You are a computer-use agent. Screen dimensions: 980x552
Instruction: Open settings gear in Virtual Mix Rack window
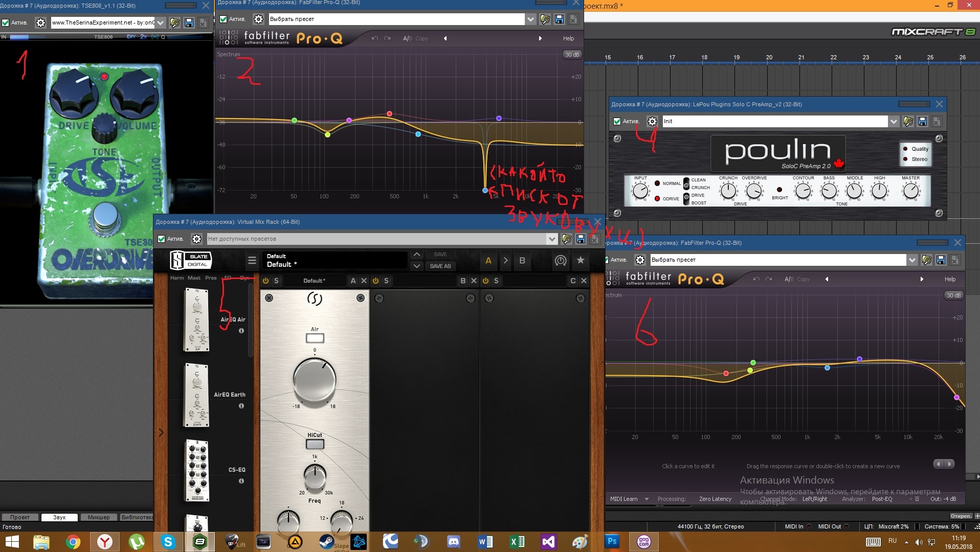196,239
